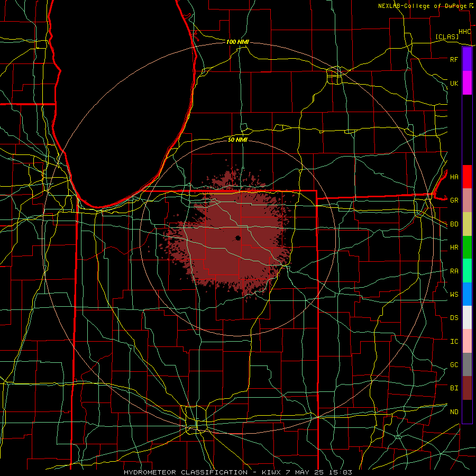
Task: Click the "IC" legend label
Action: 454,342
